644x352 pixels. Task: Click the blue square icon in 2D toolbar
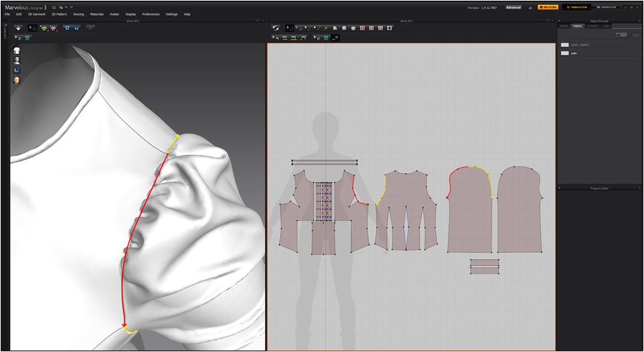tap(389, 28)
